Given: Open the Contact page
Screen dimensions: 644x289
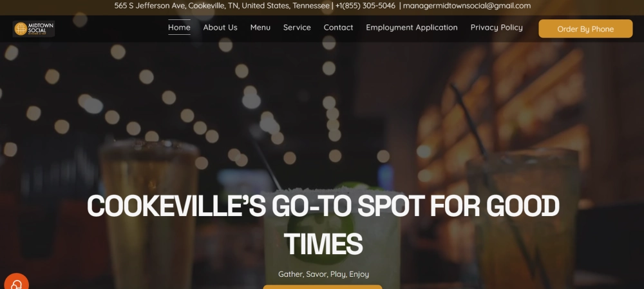Looking at the screenshot, I should coord(339,28).
